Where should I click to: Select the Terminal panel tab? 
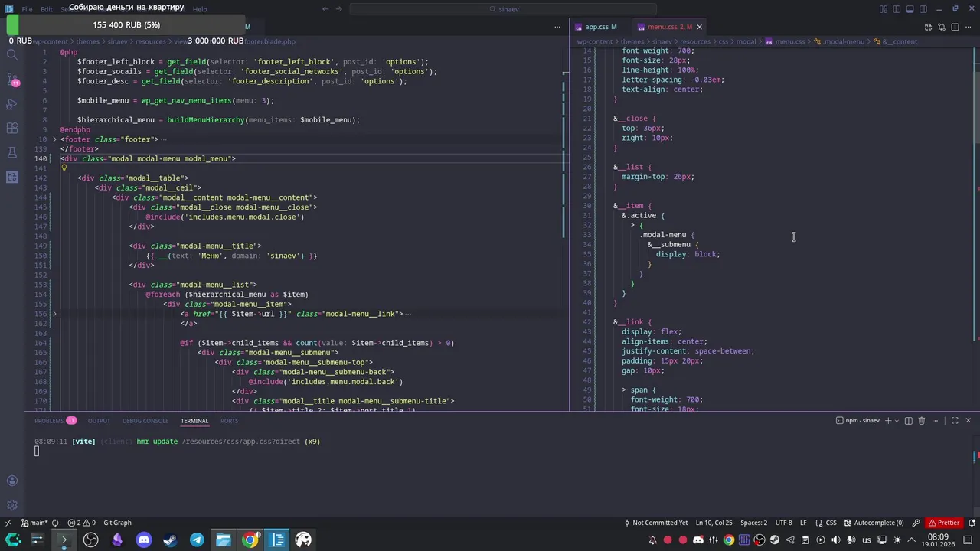[194, 420]
